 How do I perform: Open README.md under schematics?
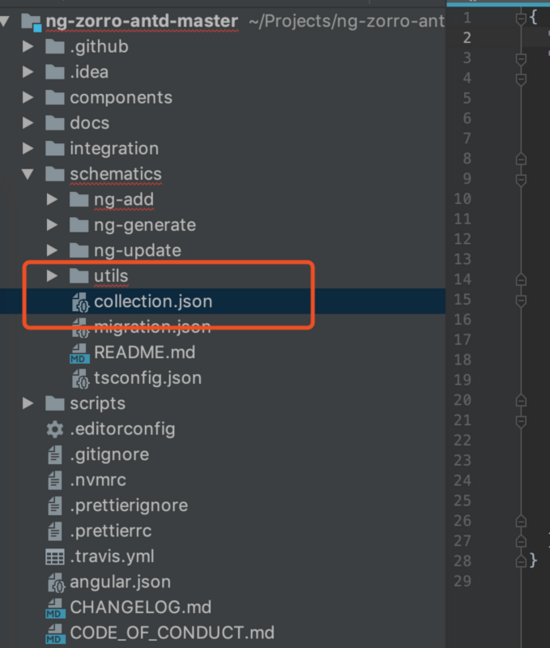point(145,353)
